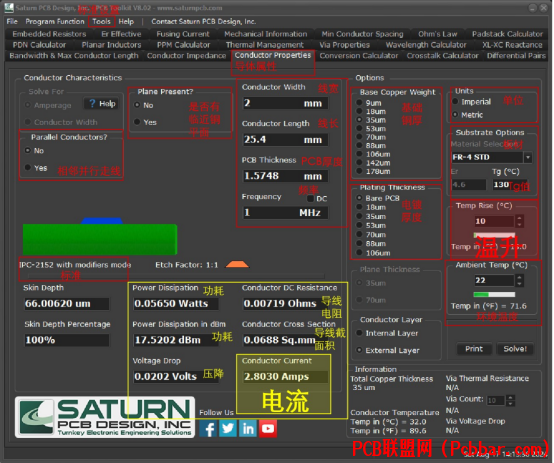Click the Solve! button
Image resolution: width=554 pixels, height=463 pixels.
point(515,349)
